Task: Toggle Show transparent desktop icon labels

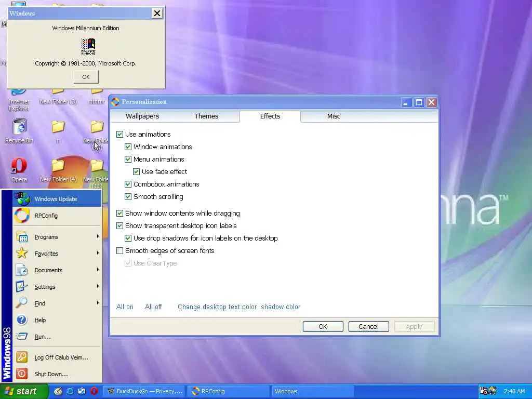Action: click(x=119, y=225)
